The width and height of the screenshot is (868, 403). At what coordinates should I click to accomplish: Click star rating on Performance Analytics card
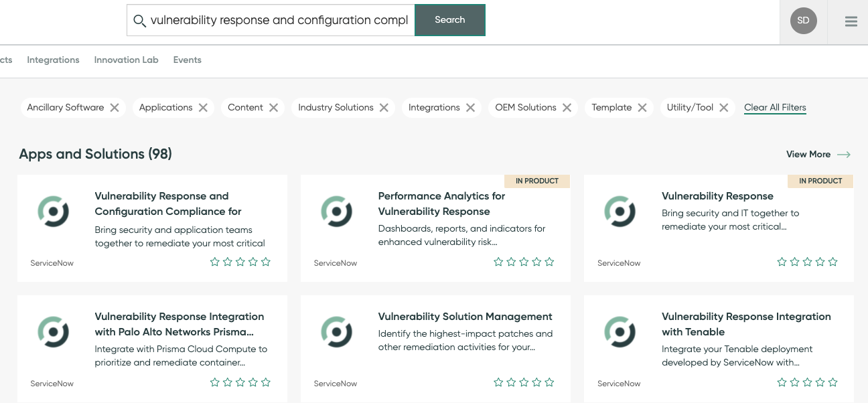pos(524,262)
